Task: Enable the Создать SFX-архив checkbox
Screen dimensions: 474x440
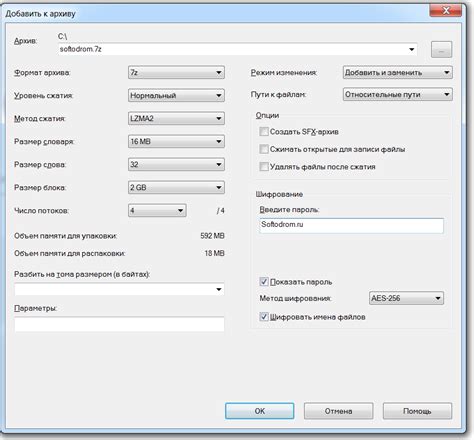Action: [264, 132]
